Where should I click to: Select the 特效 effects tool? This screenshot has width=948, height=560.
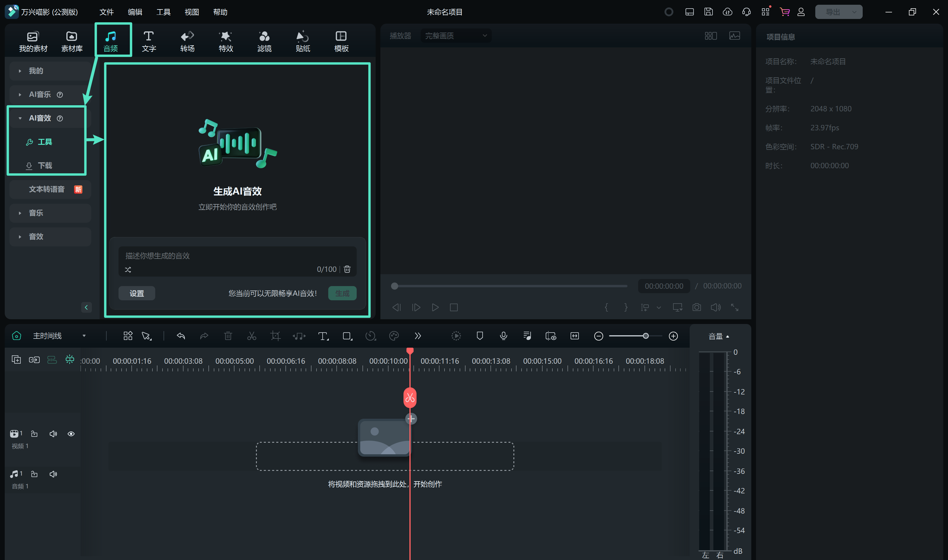point(227,40)
